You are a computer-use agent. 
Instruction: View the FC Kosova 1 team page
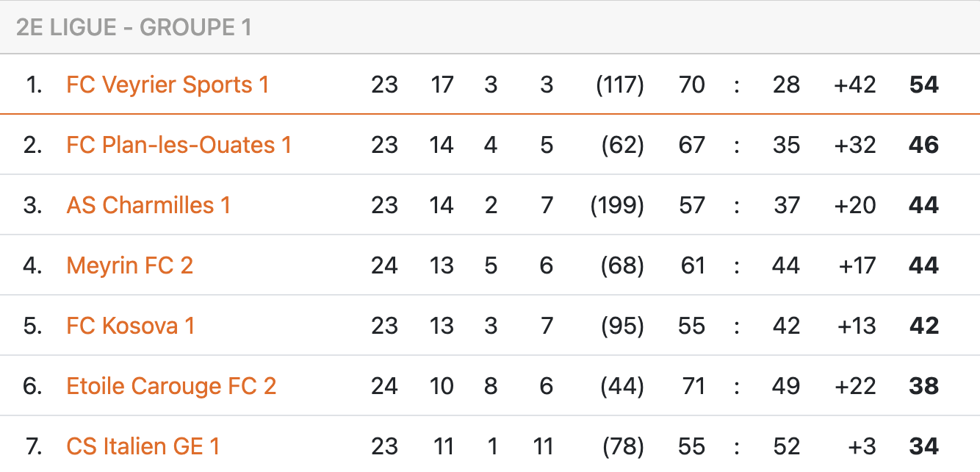pyautogui.click(x=131, y=326)
